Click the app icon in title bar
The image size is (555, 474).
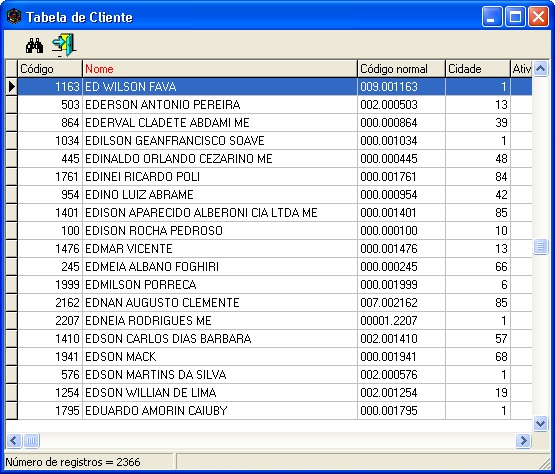click(14, 17)
